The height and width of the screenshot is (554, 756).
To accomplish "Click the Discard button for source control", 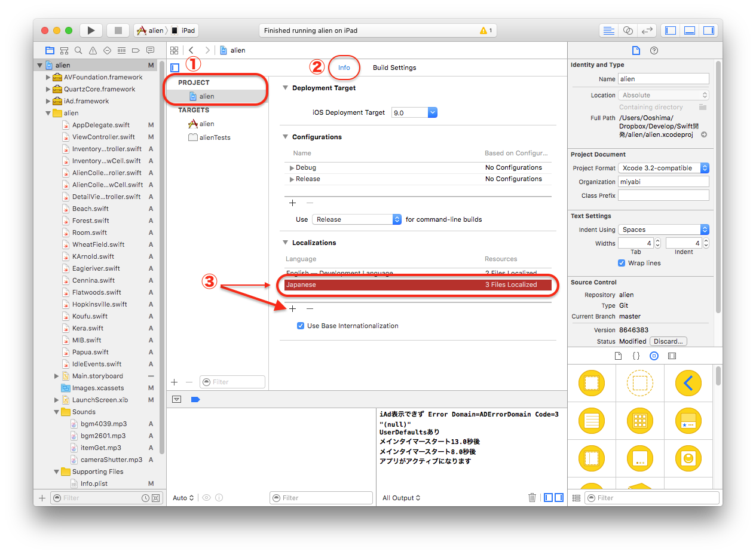I will tap(668, 341).
